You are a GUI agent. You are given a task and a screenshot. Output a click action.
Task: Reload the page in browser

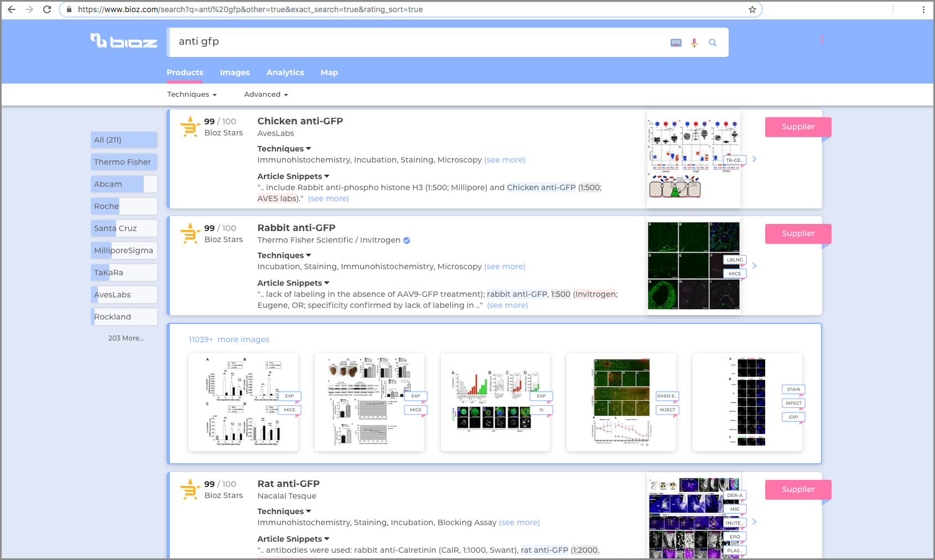[47, 9]
